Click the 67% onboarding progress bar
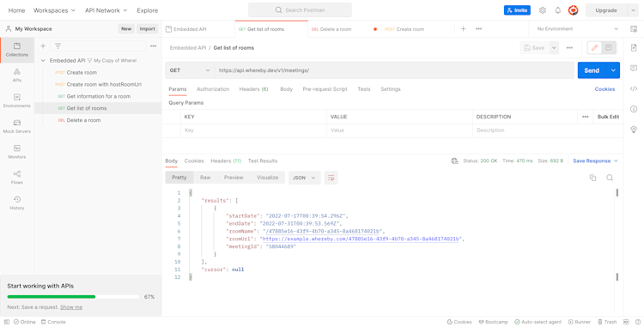Viewport: 644px width, 327px height. point(73,297)
